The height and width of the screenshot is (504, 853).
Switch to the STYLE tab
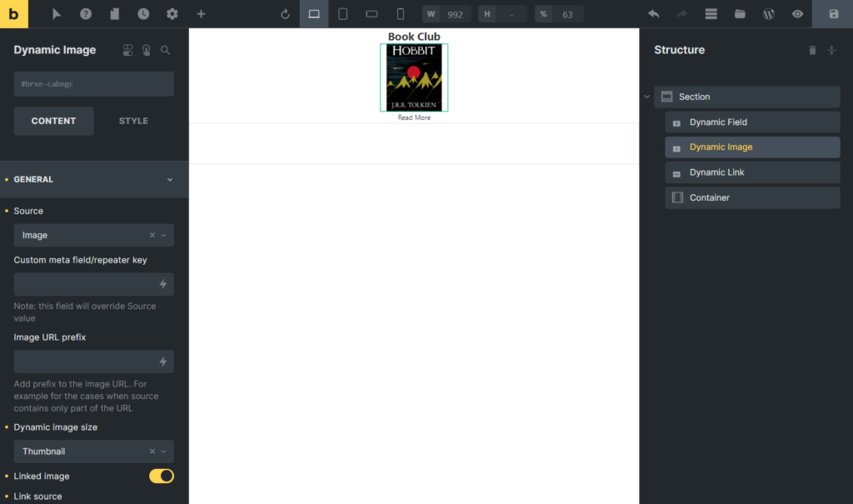pos(133,121)
